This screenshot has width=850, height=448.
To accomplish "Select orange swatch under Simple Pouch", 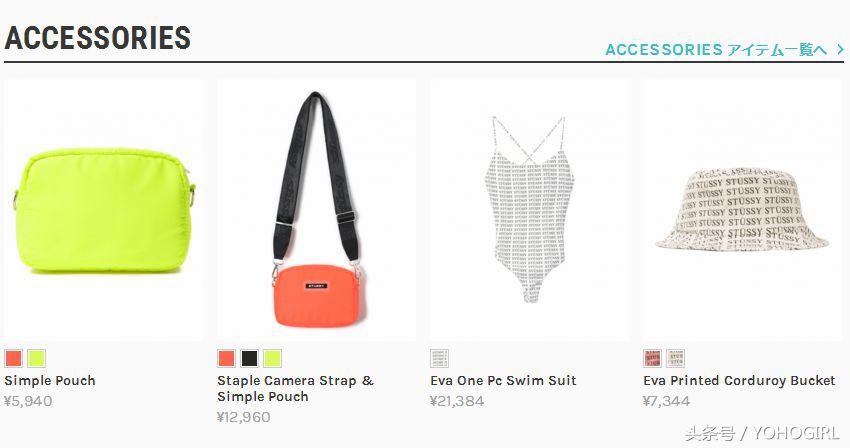I will (14, 358).
